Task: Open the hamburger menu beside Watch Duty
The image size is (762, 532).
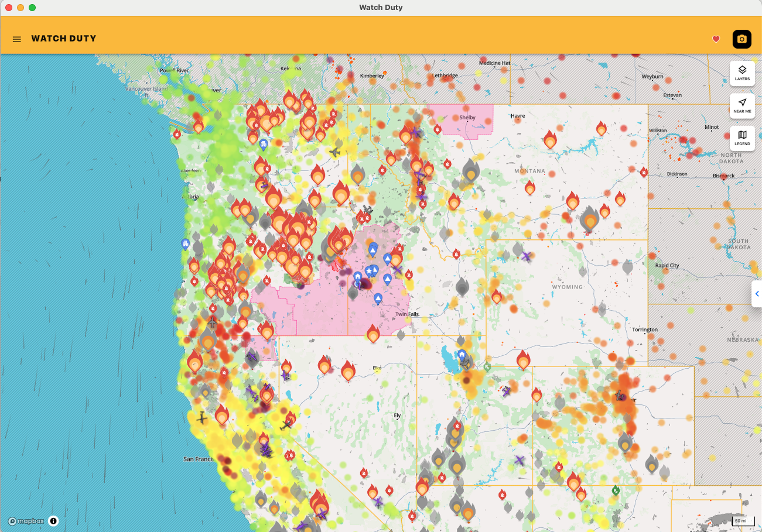Action: coord(17,39)
